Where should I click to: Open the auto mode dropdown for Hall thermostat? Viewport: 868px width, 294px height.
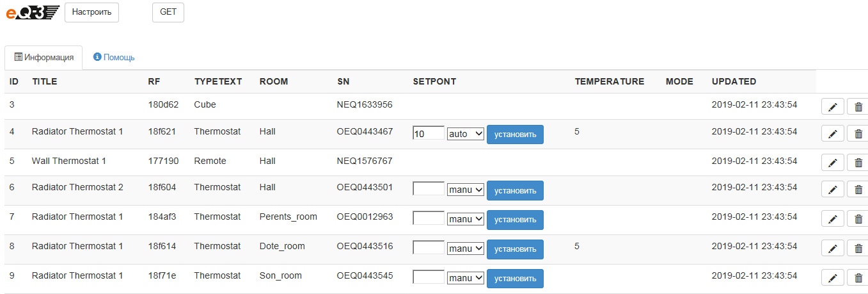(466, 134)
